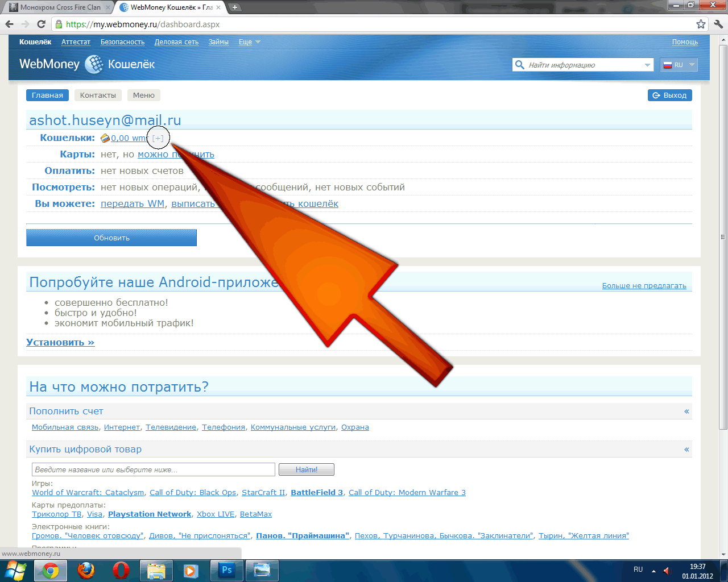Launch Opera from the taskbar
The height and width of the screenshot is (582, 728).
coord(121,571)
